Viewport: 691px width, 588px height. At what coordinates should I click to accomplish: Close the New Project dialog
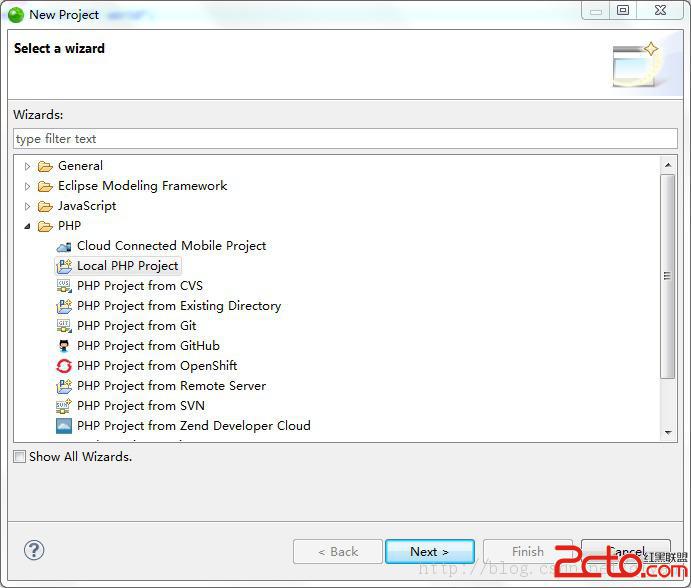pos(660,10)
